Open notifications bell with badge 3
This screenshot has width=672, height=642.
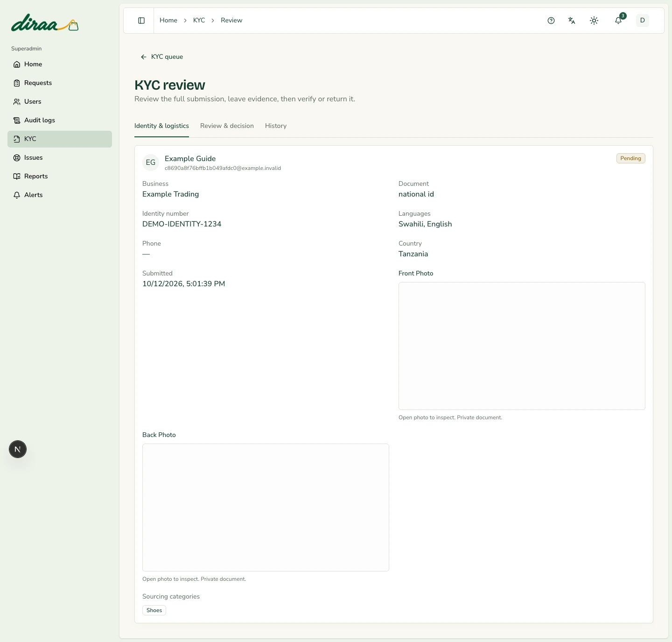[x=619, y=20]
